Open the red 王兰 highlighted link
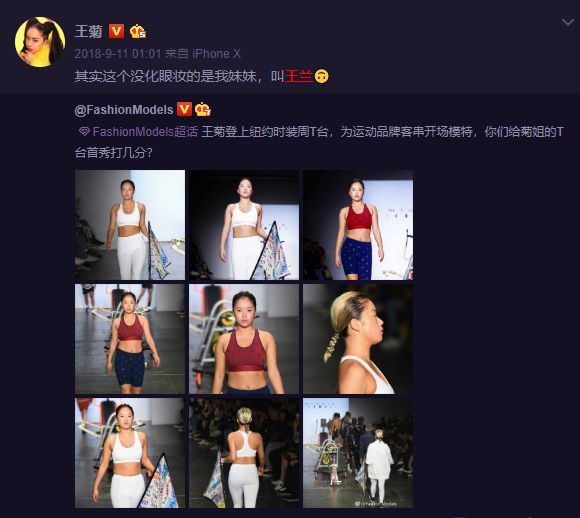The image size is (580, 518). (299, 76)
